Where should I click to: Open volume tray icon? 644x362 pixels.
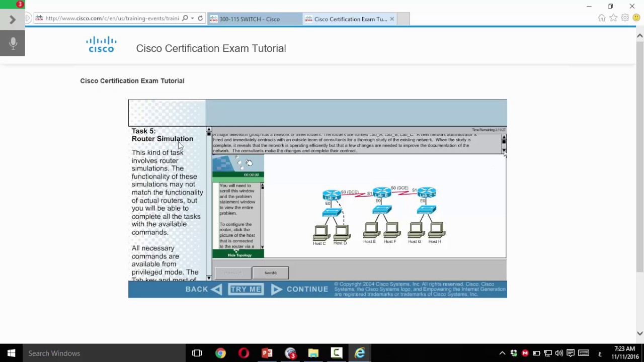[x=559, y=353]
